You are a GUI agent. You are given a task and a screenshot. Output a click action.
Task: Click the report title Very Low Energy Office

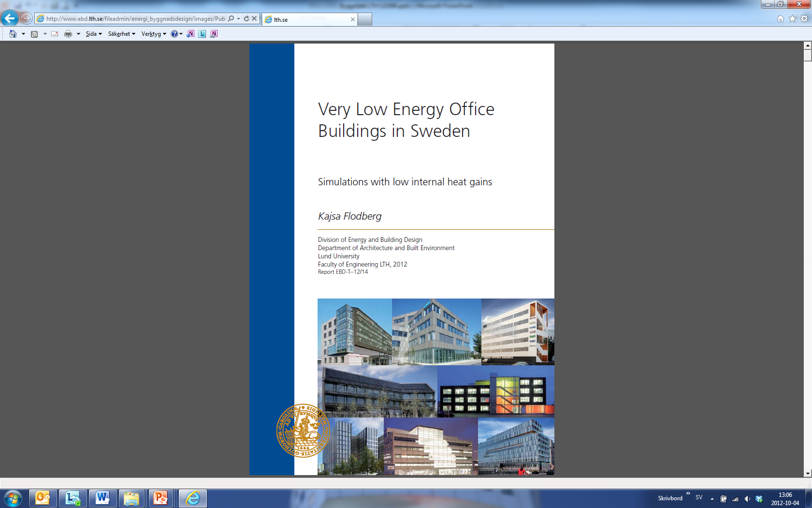tap(406, 109)
